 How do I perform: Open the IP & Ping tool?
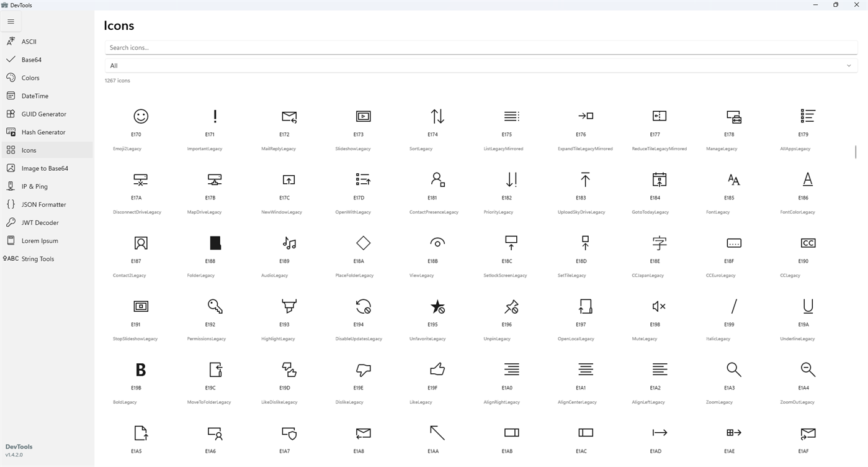[x=47, y=186]
